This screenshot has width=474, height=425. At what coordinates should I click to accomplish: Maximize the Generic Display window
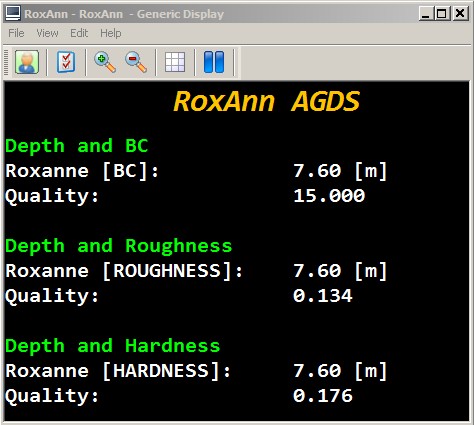pyautogui.click(x=442, y=14)
